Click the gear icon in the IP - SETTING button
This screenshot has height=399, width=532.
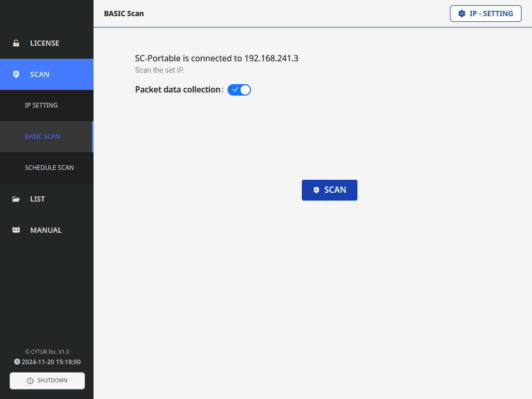pos(462,14)
